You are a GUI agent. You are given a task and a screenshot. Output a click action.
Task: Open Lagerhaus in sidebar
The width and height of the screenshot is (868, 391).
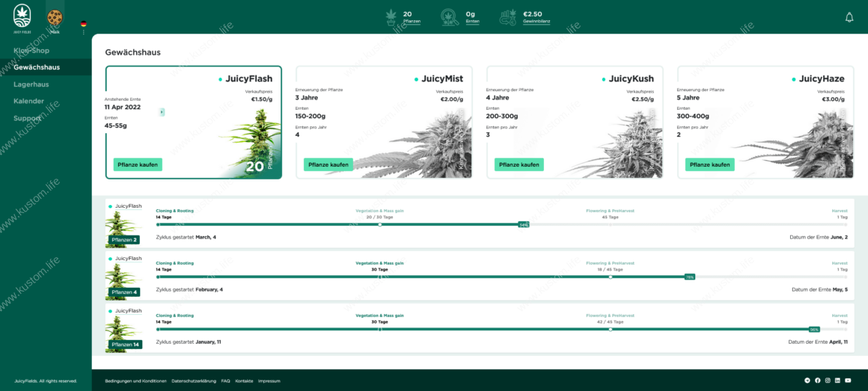[31, 84]
